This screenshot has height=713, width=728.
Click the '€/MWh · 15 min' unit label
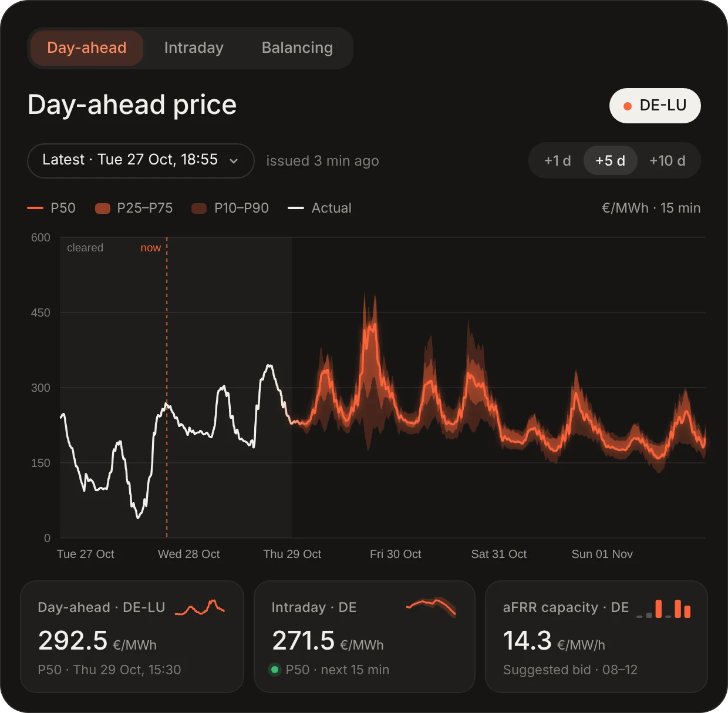[x=651, y=208]
